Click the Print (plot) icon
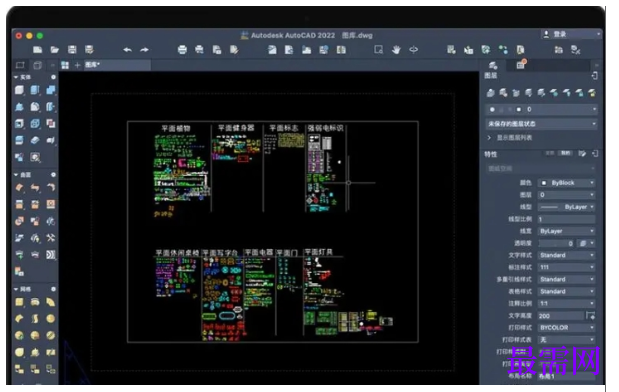The image size is (619, 392). click(x=182, y=50)
